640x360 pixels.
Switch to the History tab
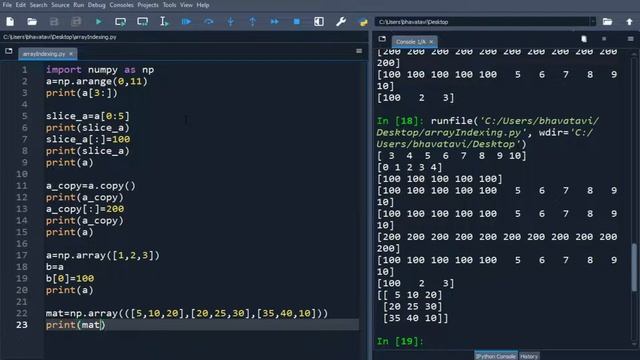pyautogui.click(x=529, y=356)
